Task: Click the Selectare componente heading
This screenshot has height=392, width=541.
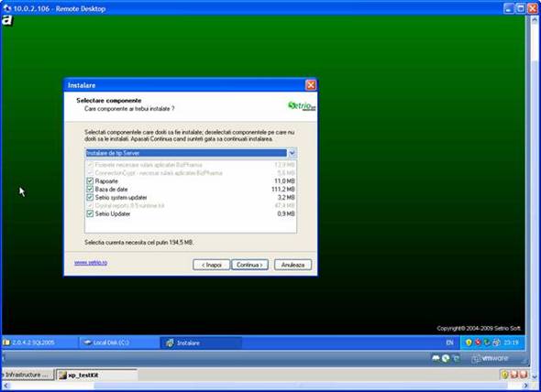Action: pyautogui.click(x=109, y=101)
